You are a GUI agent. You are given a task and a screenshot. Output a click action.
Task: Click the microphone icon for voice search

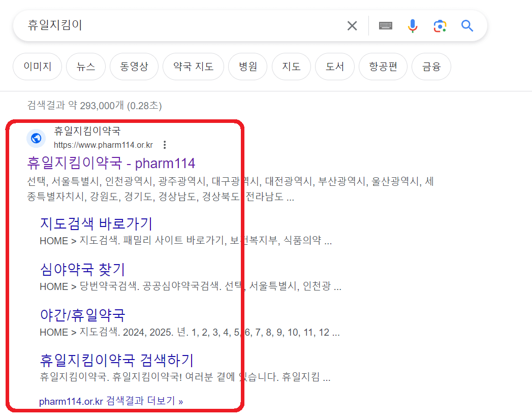click(413, 25)
